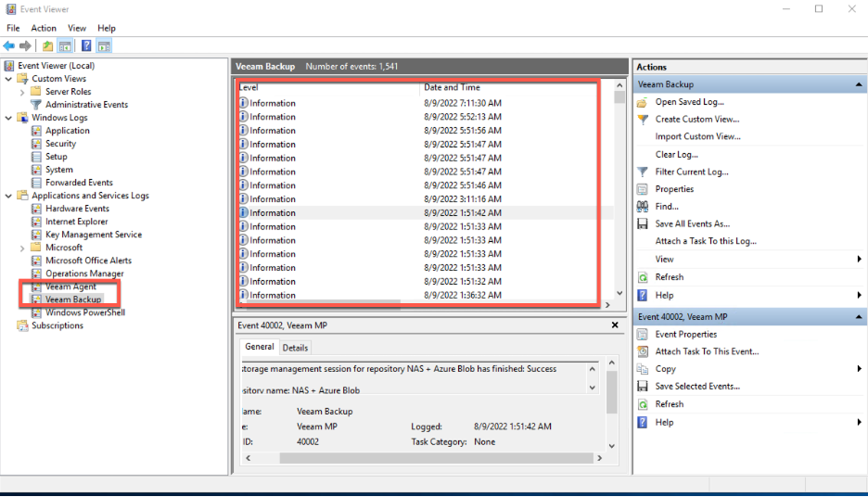868x497 pixels.
Task: Select the Application log
Action: [67, 131]
